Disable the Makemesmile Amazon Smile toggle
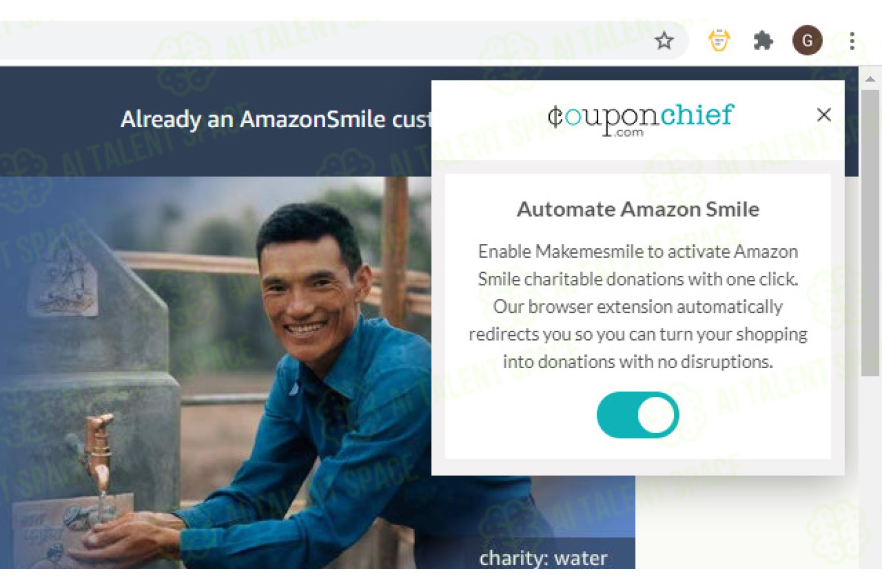 [x=638, y=415]
